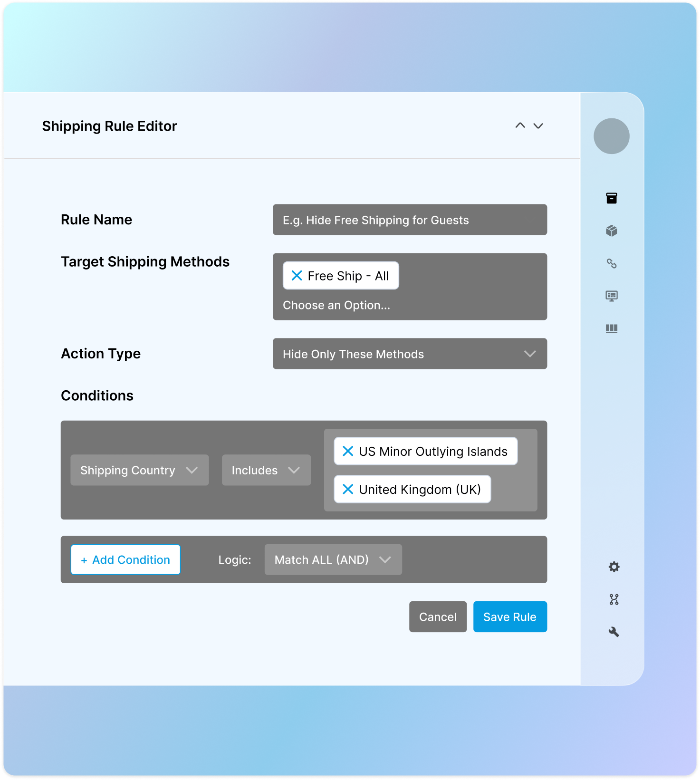Expand the Action Type dropdown
Screen dimensions: 700x780
410,354
